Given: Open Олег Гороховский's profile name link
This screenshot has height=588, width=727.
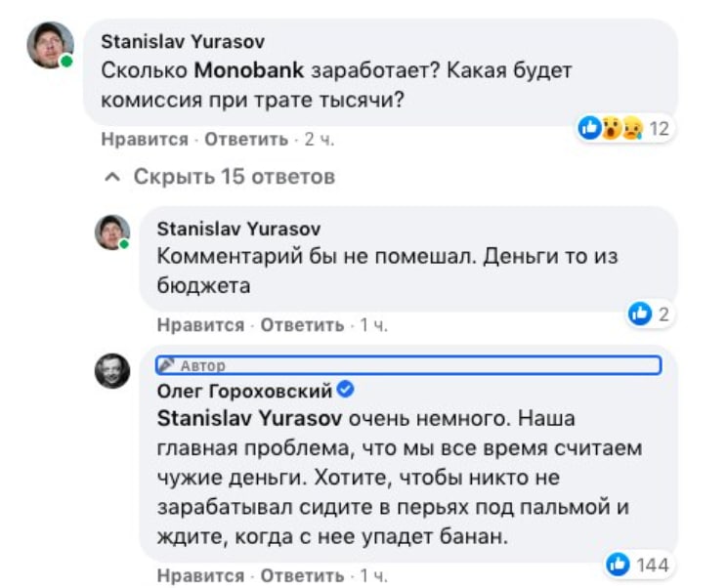Looking at the screenshot, I should pos(244,392).
